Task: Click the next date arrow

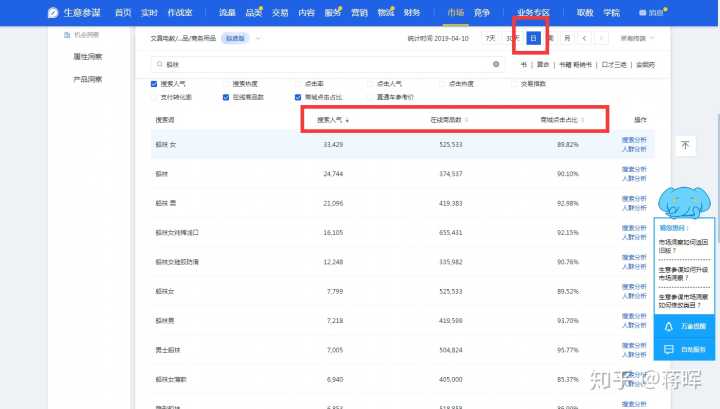Action: coord(601,38)
